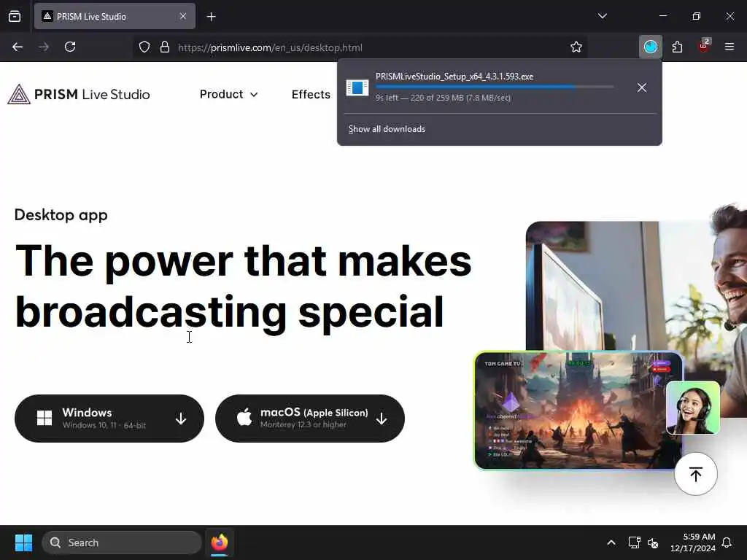Open the Firefox hamburger menu
747x560 pixels.
pyautogui.click(x=729, y=47)
